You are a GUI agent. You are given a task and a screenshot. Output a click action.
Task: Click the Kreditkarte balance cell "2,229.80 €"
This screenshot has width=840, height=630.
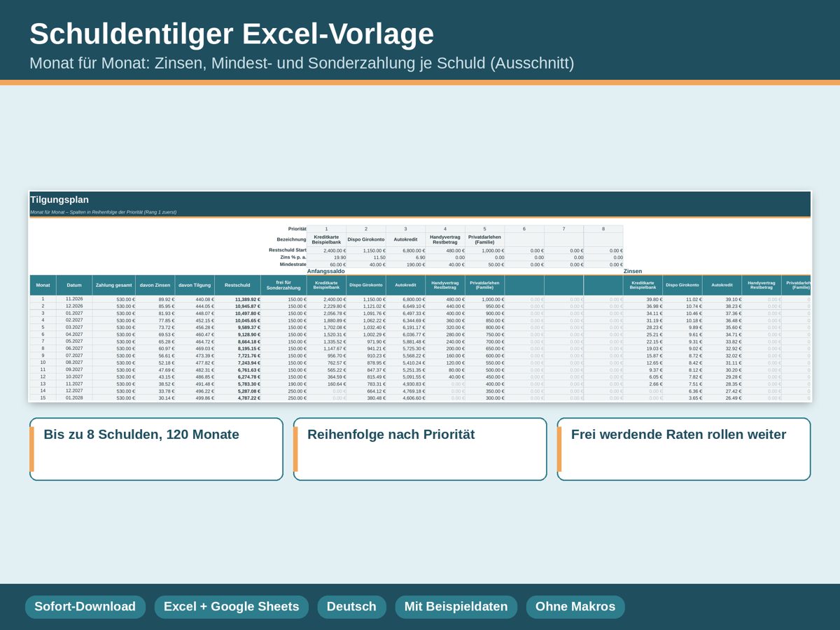[326, 306]
